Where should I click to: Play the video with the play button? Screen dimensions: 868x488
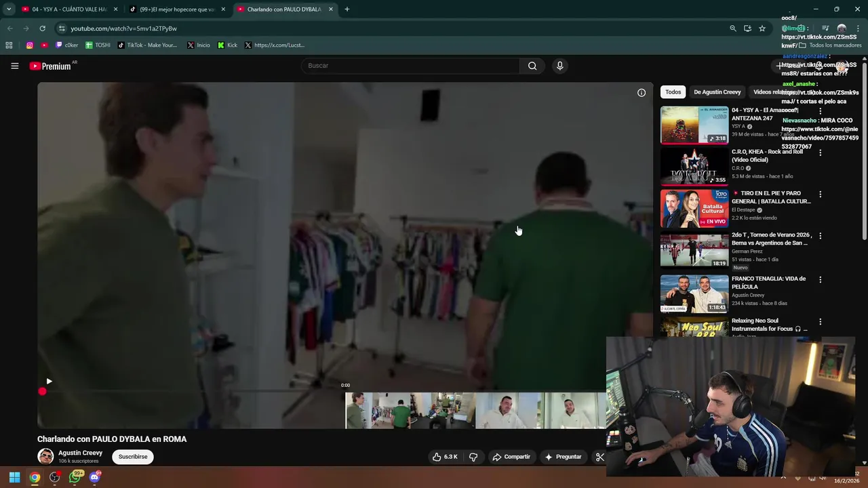49,382
